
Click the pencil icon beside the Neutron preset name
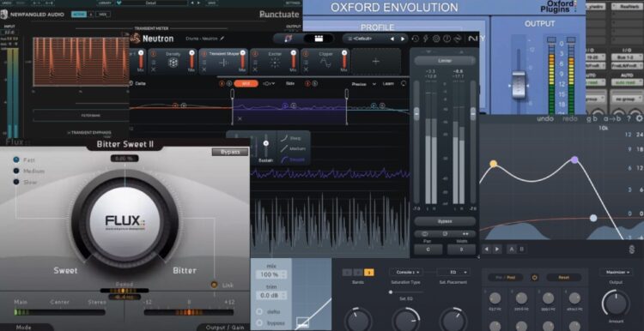pos(222,39)
